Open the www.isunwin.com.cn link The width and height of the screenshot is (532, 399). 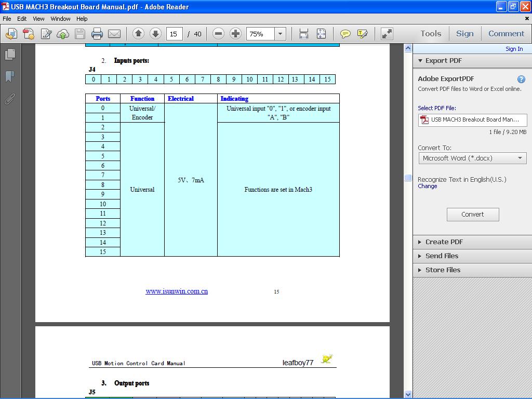click(x=177, y=291)
